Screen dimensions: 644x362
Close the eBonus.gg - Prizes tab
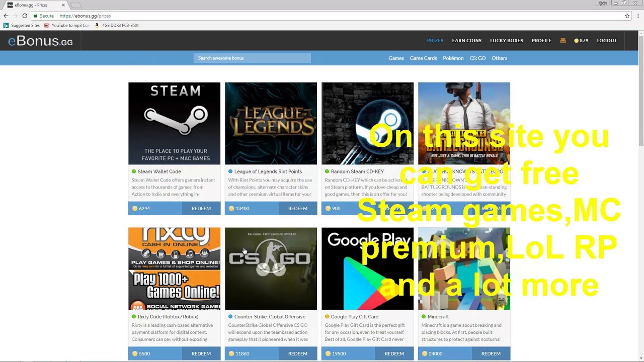click(x=63, y=5)
